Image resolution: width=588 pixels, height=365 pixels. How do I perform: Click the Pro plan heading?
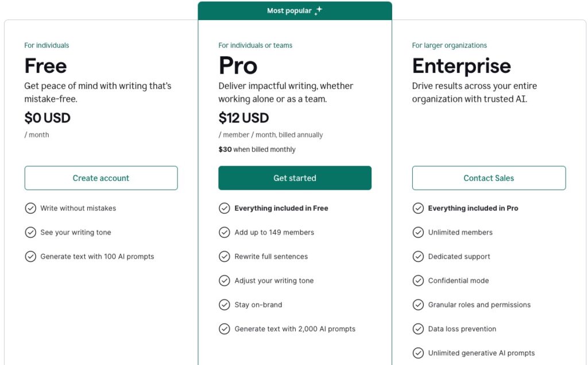(238, 66)
